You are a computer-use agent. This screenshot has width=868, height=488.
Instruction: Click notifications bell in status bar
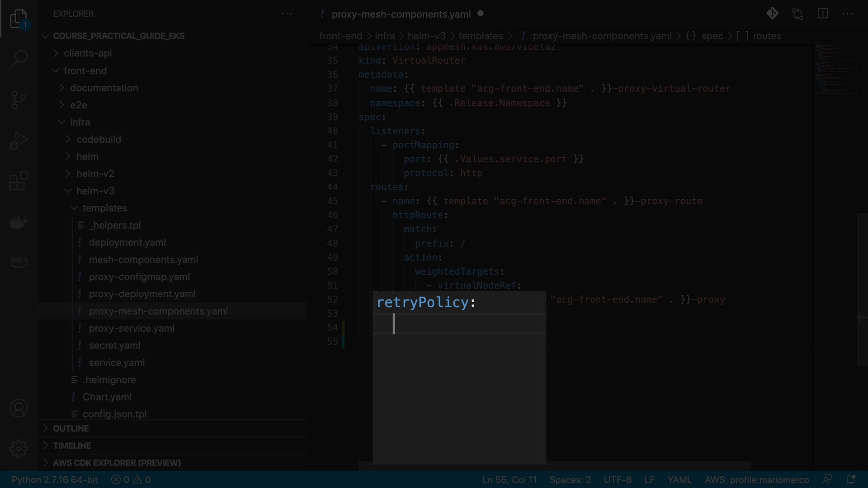pyautogui.click(x=850, y=479)
